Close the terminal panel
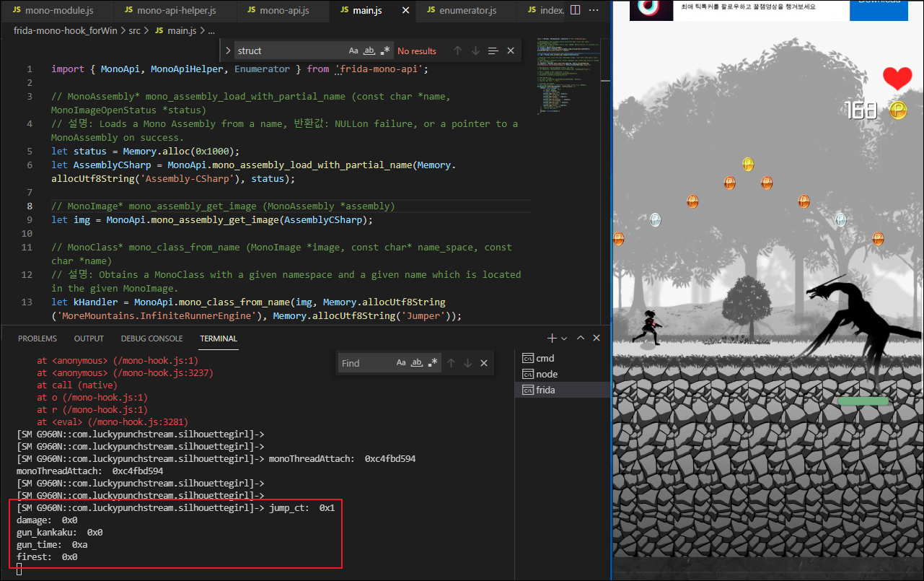This screenshot has height=581, width=924. (598, 338)
